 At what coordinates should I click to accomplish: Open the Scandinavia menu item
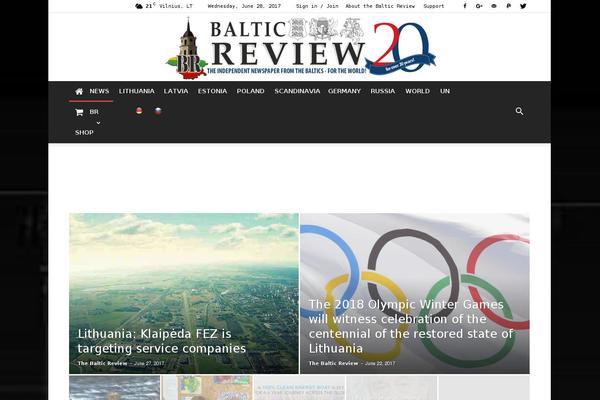coord(297,91)
